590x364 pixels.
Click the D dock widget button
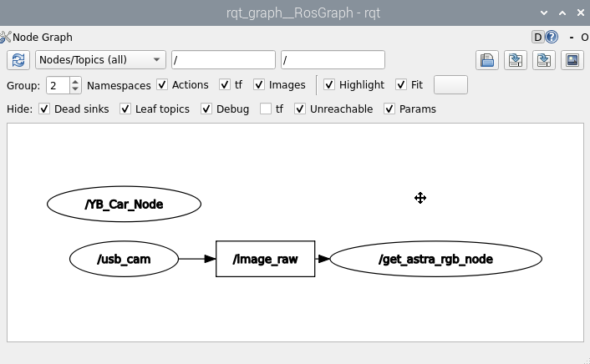[538, 37]
